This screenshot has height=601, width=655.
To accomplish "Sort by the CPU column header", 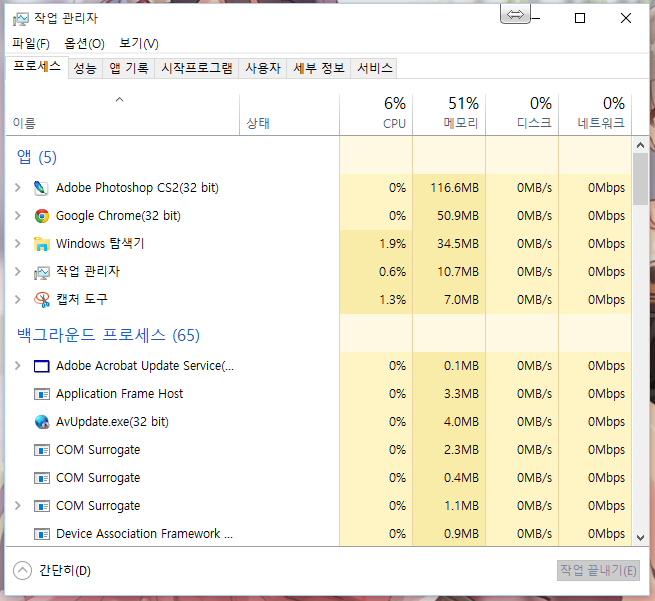I will (x=376, y=115).
